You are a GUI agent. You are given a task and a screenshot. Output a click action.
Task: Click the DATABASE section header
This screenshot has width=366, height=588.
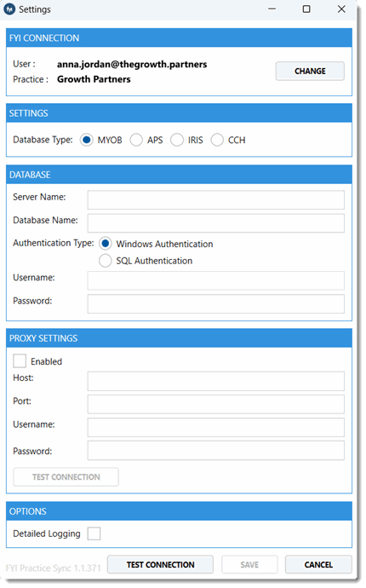click(x=179, y=175)
